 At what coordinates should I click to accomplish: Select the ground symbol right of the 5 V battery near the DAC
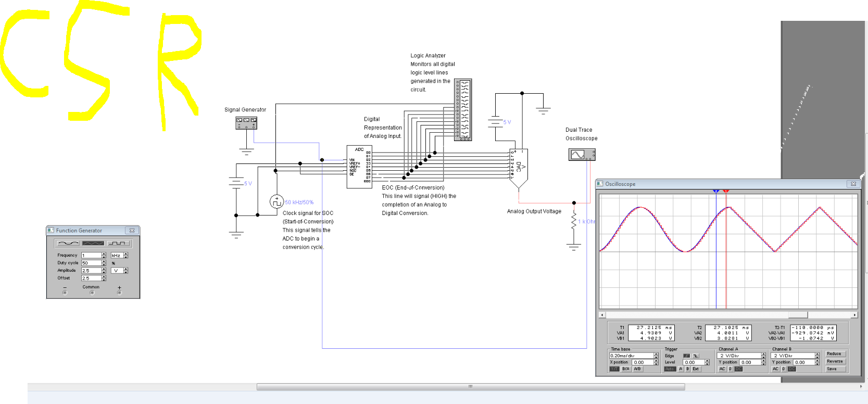(543, 110)
